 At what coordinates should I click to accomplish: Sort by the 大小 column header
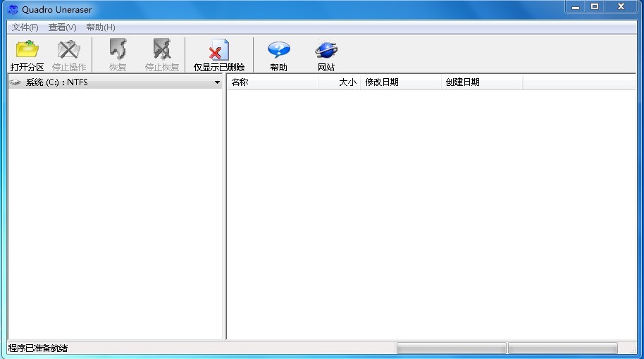(340, 82)
